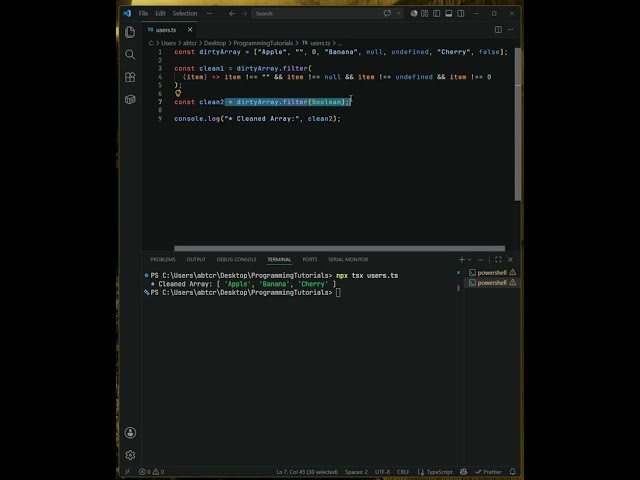
Task: Go back with the left arrow
Action: [232, 13]
